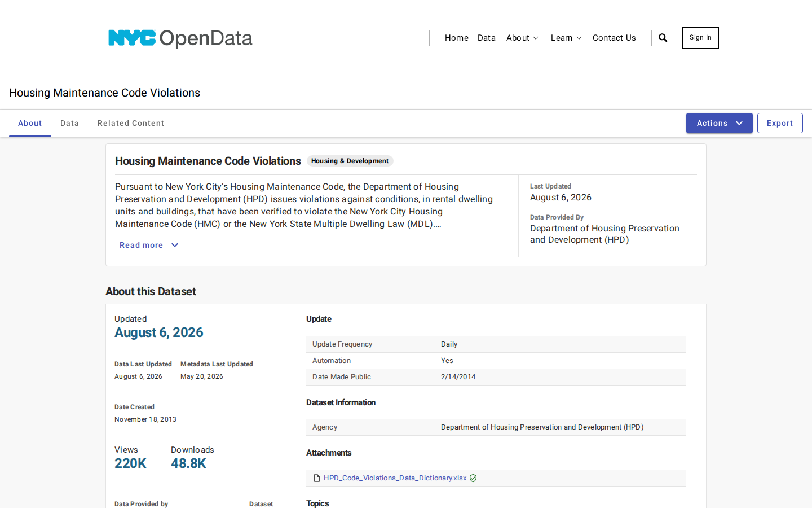The width and height of the screenshot is (812, 508).
Task: Click the Update Frequency Daily value
Action: click(x=449, y=344)
